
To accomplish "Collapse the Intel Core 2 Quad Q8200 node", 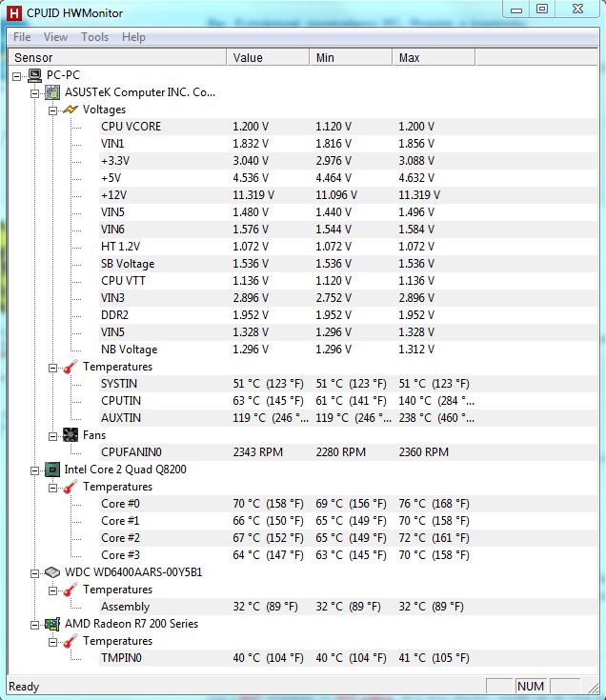I will (x=34, y=470).
